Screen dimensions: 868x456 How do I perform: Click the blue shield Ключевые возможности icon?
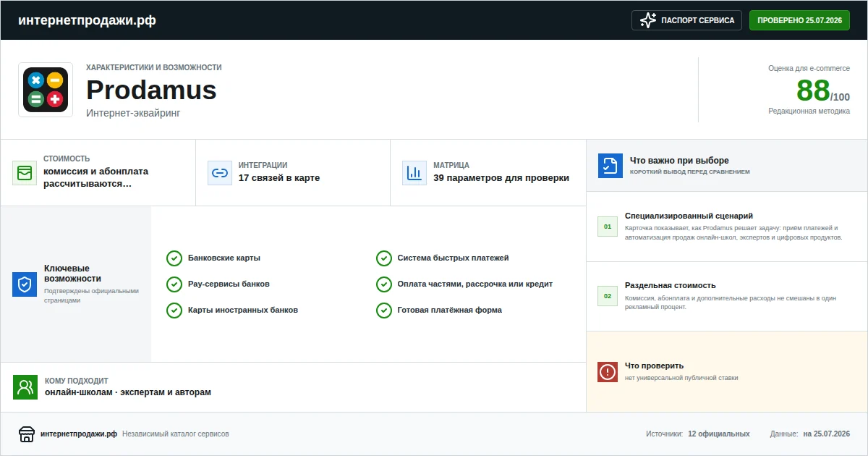tap(25, 284)
